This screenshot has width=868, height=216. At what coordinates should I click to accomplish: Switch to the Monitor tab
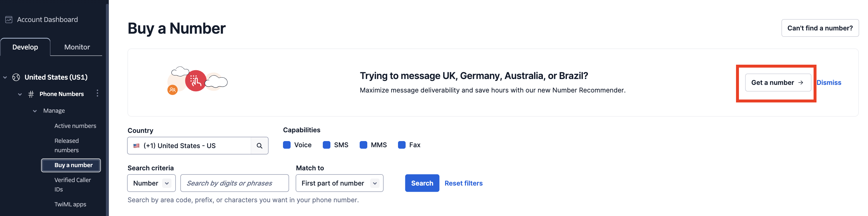[x=77, y=47]
